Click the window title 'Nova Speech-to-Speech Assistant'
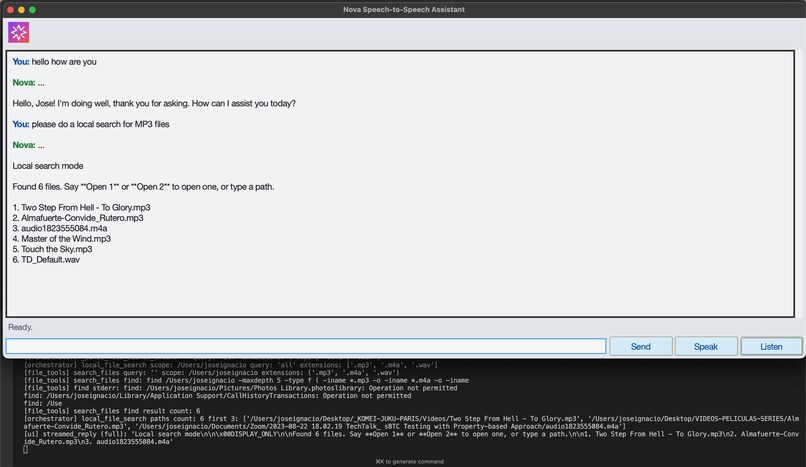The width and height of the screenshot is (806, 467). [x=404, y=9]
